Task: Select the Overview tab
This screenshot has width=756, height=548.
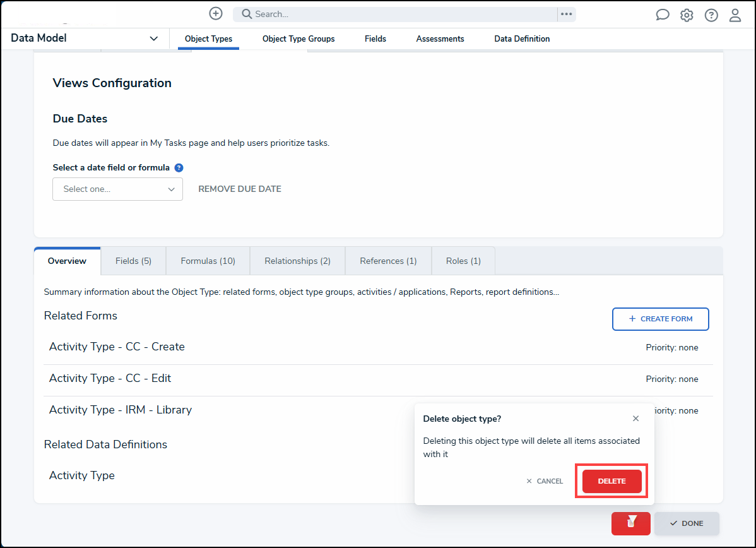Action: [x=67, y=261]
